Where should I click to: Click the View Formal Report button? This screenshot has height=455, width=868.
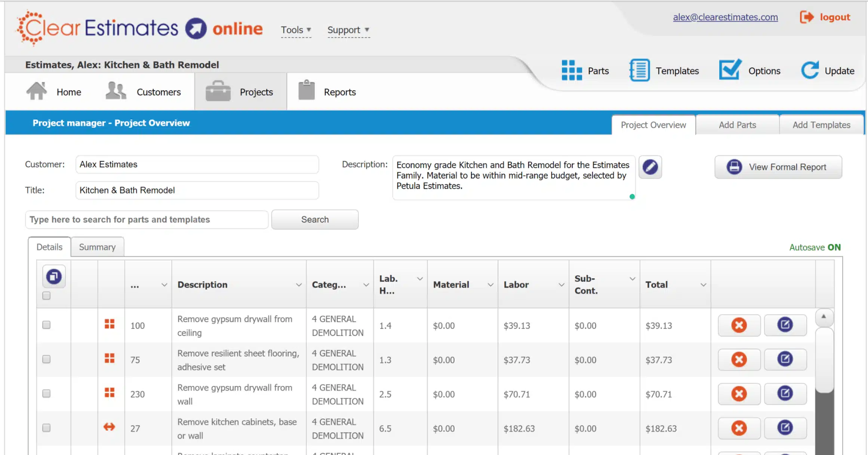778,167
